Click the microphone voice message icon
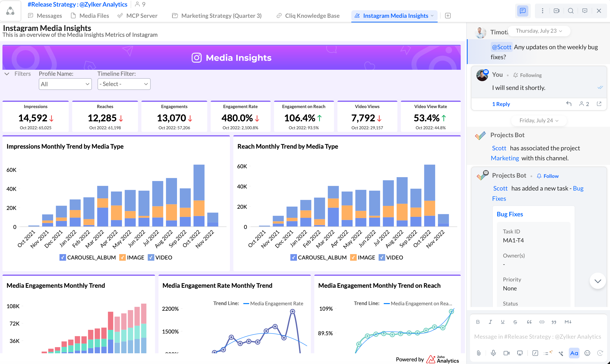The width and height of the screenshot is (610, 364). (x=493, y=353)
